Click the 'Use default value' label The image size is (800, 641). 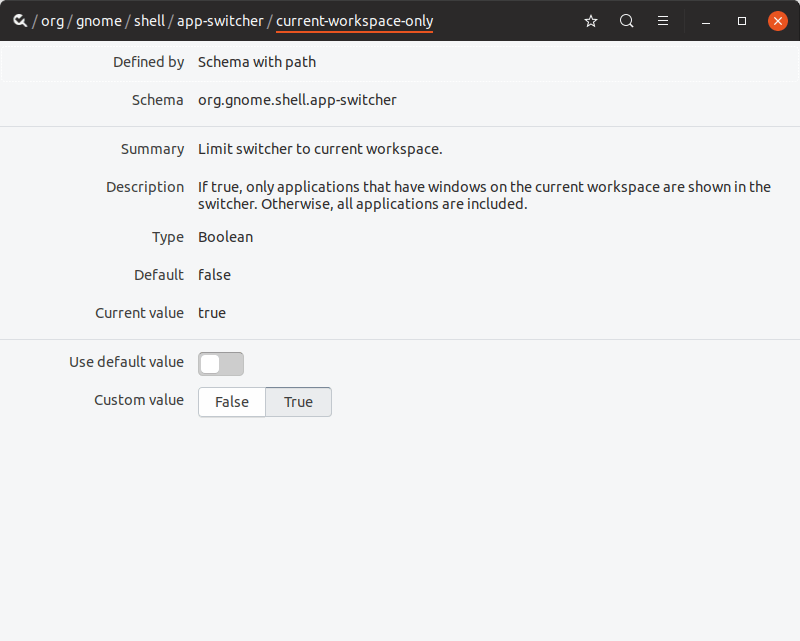coord(127,362)
